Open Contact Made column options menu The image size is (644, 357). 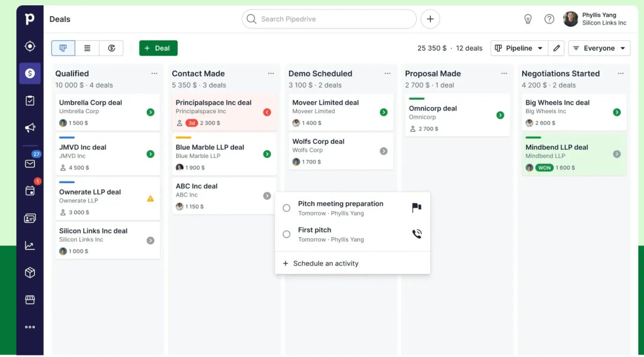(x=271, y=74)
